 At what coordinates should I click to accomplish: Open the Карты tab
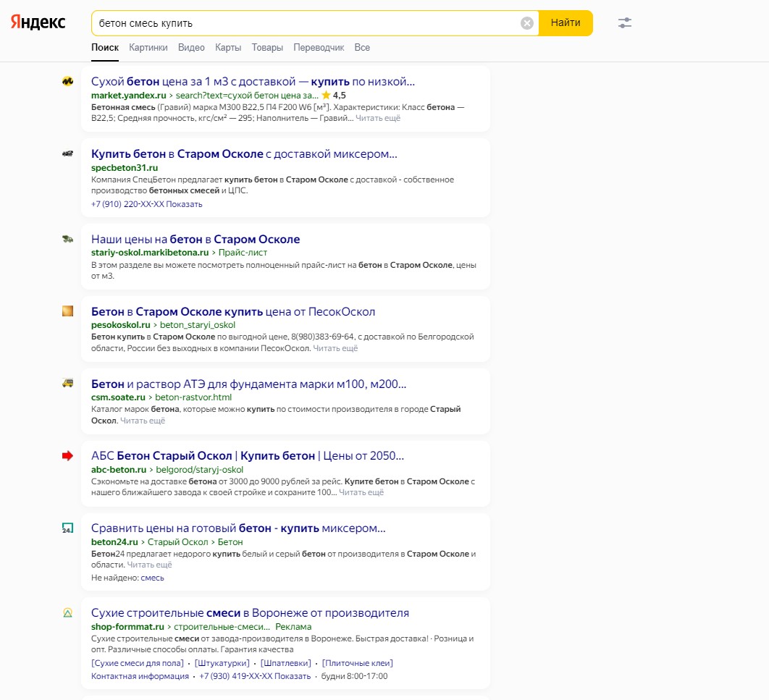point(228,48)
